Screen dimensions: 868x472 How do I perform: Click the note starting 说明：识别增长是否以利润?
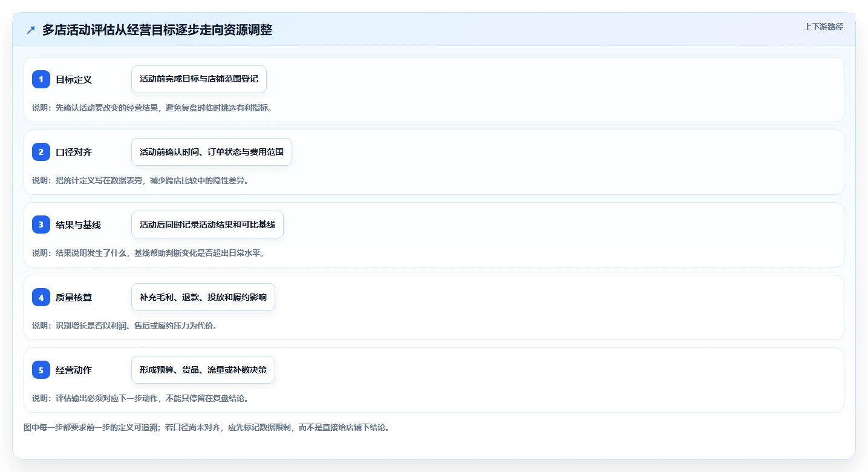click(x=125, y=326)
